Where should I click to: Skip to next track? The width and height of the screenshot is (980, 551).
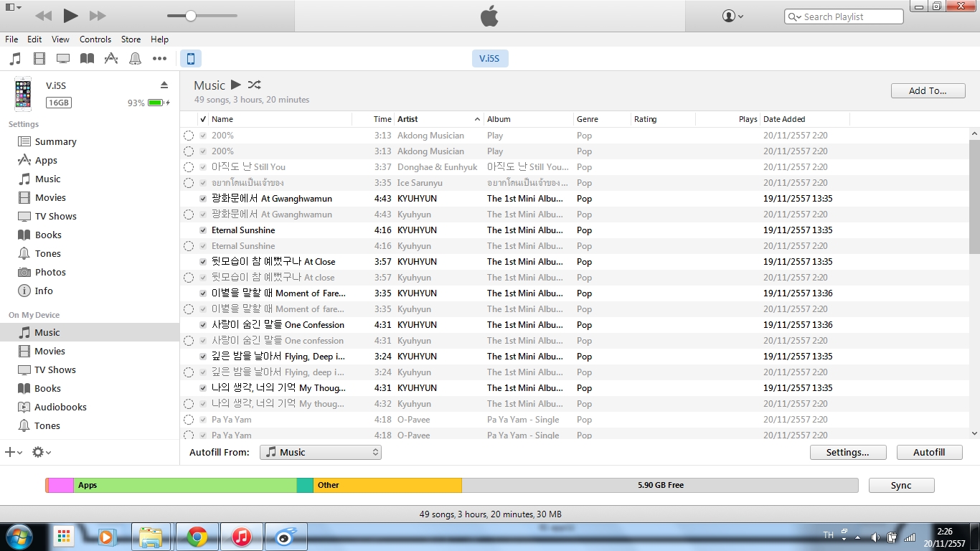coord(98,16)
